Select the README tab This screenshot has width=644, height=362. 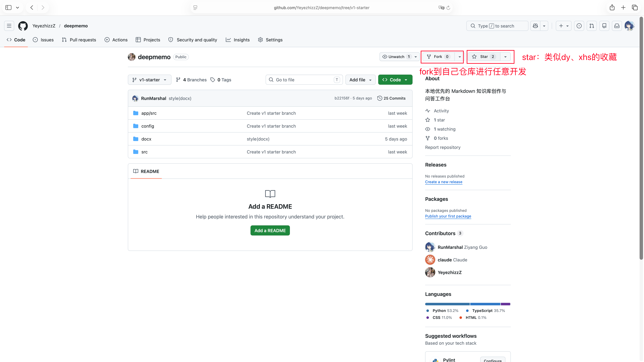146,171
